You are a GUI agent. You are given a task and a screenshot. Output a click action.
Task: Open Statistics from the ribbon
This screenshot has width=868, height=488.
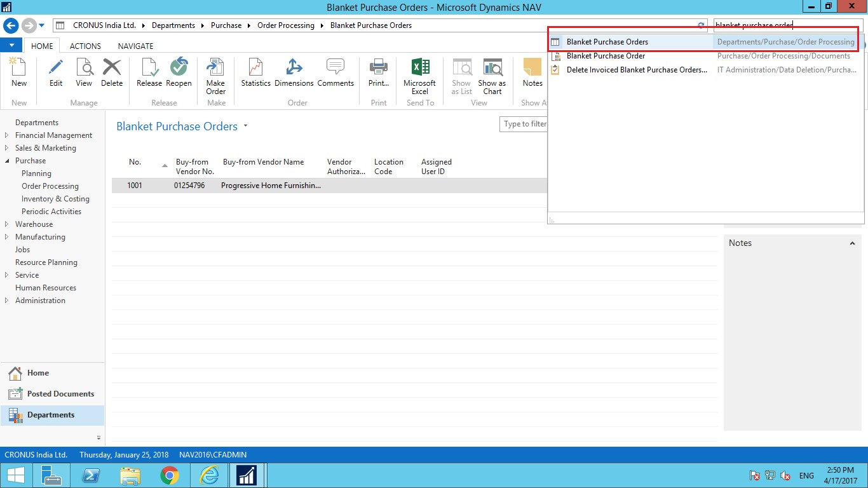[256, 72]
